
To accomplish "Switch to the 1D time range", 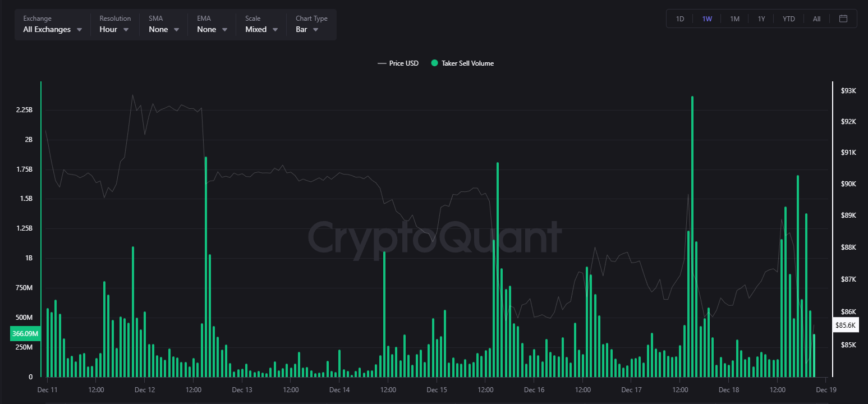I will coord(679,18).
